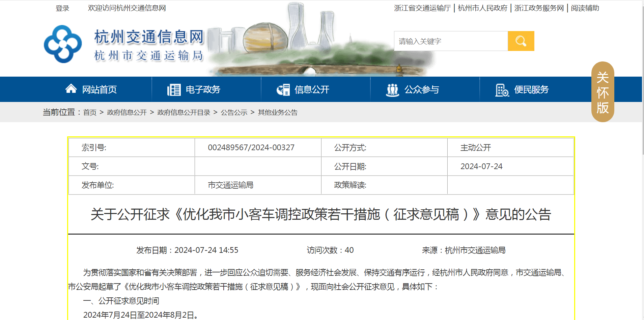Viewport: 644px width, 320px height.
Task: Open 杭州市人民政府 link
Action: [x=482, y=8]
